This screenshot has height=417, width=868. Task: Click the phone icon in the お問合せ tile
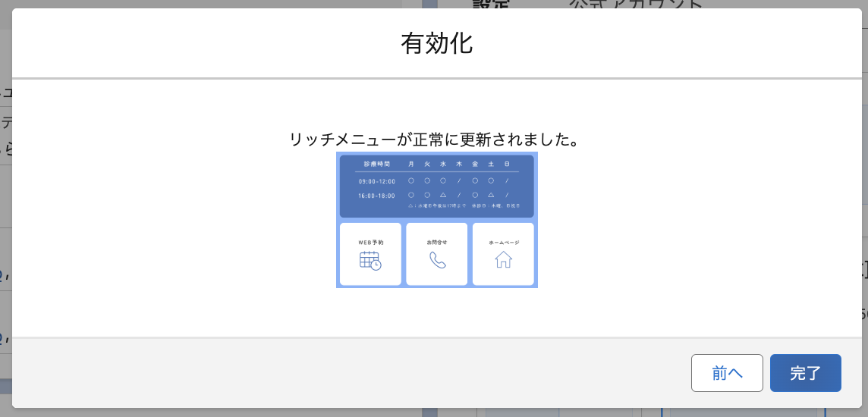pyautogui.click(x=437, y=261)
